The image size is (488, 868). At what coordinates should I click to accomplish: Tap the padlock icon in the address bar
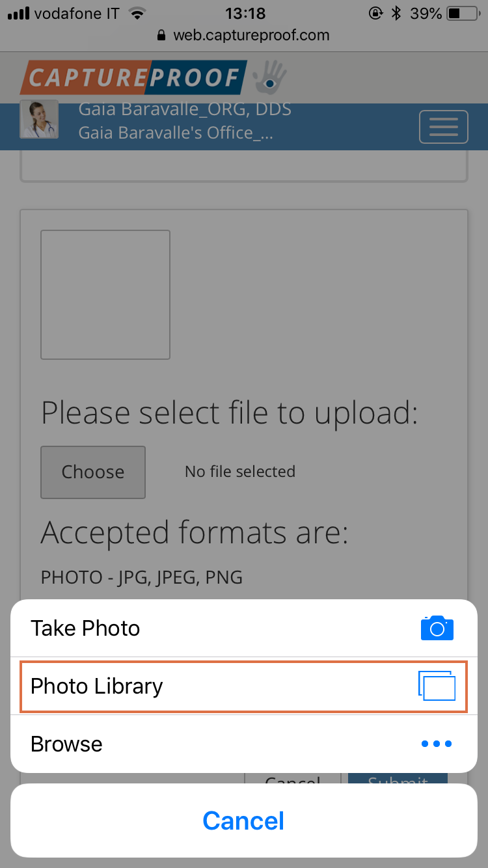(162, 36)
